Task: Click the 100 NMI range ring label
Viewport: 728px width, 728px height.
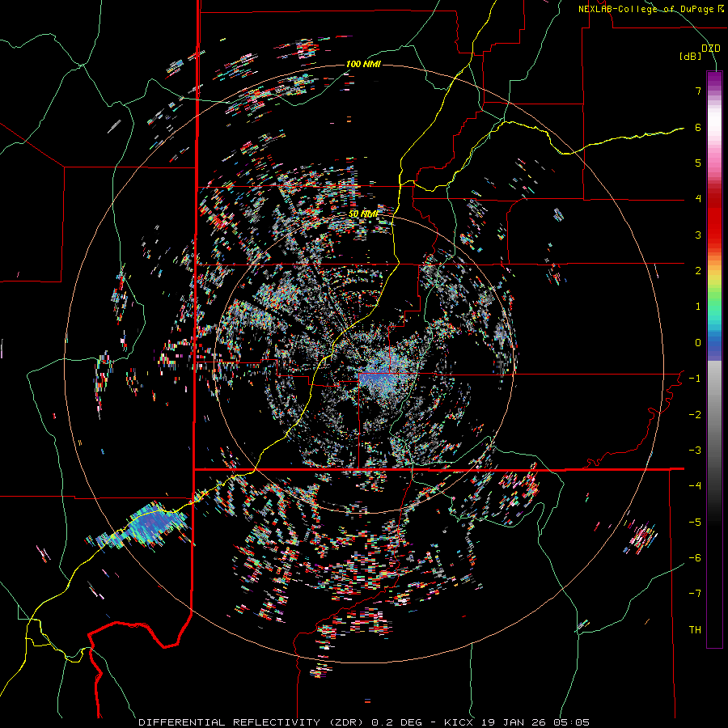Action: point(363,64)
